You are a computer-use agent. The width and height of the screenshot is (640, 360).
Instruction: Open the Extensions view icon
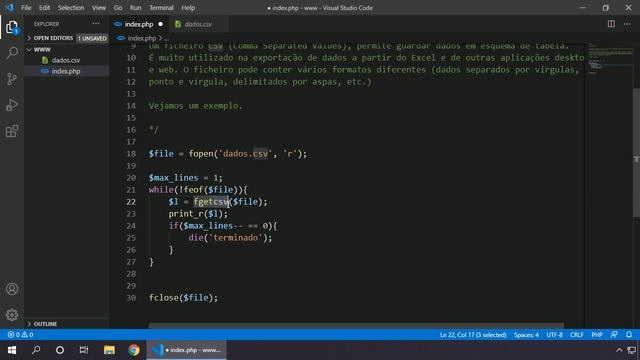(12, 131)
